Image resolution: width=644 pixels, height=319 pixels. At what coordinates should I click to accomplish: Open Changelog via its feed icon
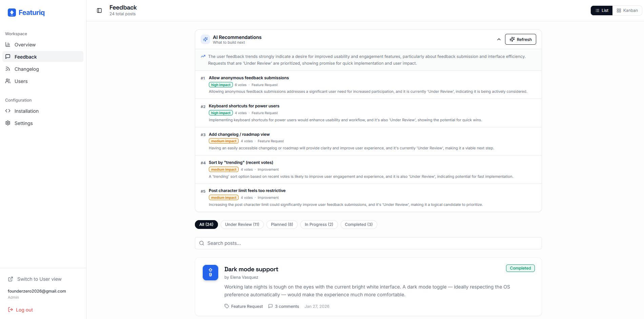tap(8, 69)
